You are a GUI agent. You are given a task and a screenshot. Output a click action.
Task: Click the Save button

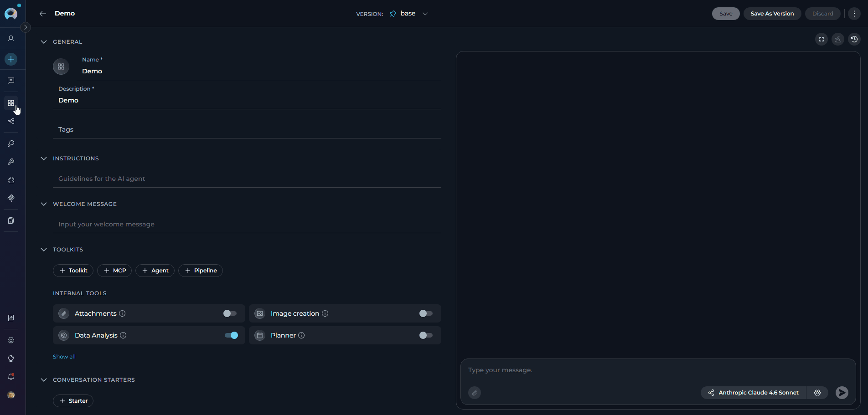click(x=726, y=14)
